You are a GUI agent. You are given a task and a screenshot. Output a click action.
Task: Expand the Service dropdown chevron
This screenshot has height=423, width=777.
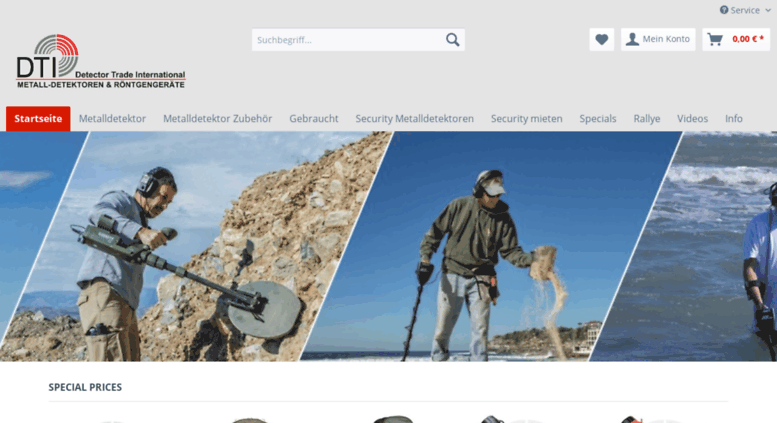pyautogui.click(x=768, y=10)
